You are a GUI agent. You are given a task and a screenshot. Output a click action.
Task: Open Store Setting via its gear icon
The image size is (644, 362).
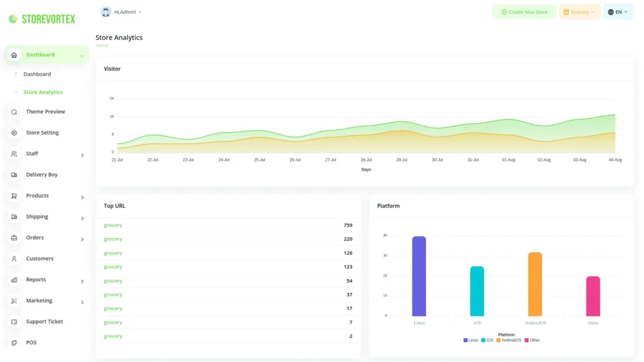(14, 133)
